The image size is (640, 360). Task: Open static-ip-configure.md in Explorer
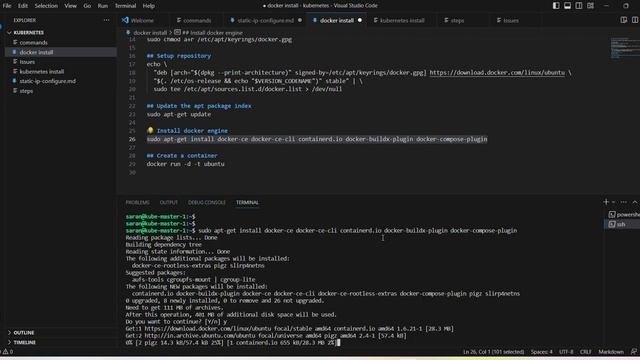pyautogui.click(x=47, y=81)
